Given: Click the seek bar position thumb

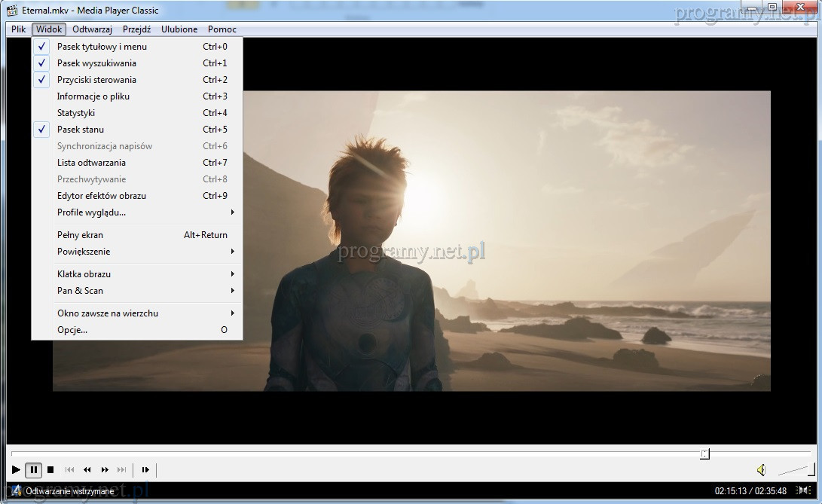Looking at the screenshot, I should point(704,454).
